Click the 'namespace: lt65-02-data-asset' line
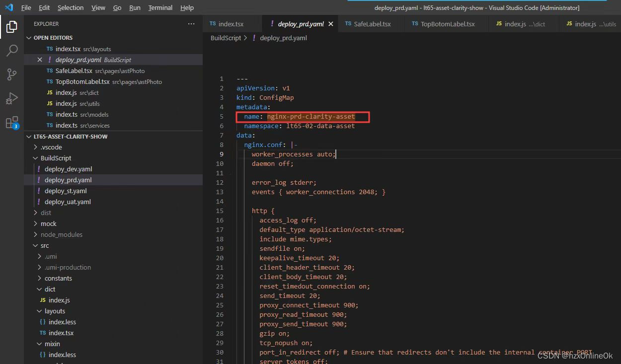This screenshot has width=621, height=364. (300, 126)
